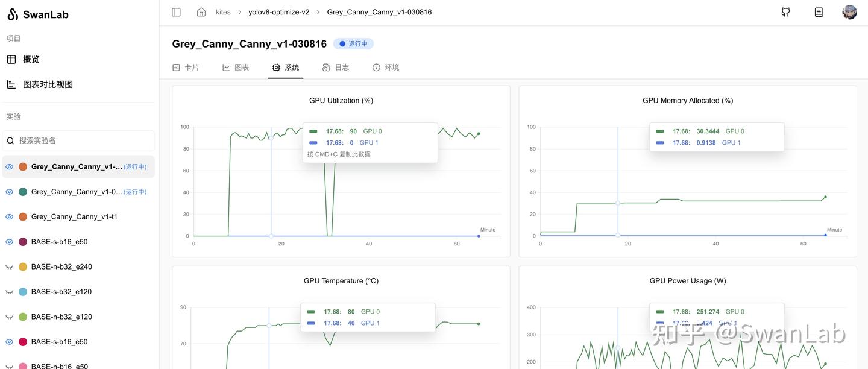Open the documentation icon in the header

pyautogui.click(x=819, y=12)
